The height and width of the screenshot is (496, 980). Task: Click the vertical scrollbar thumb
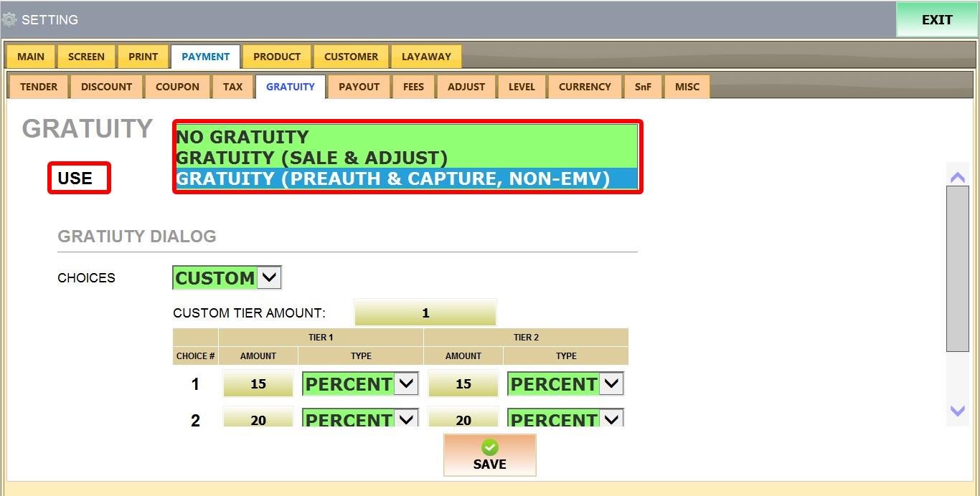click(x=957, y=269)
